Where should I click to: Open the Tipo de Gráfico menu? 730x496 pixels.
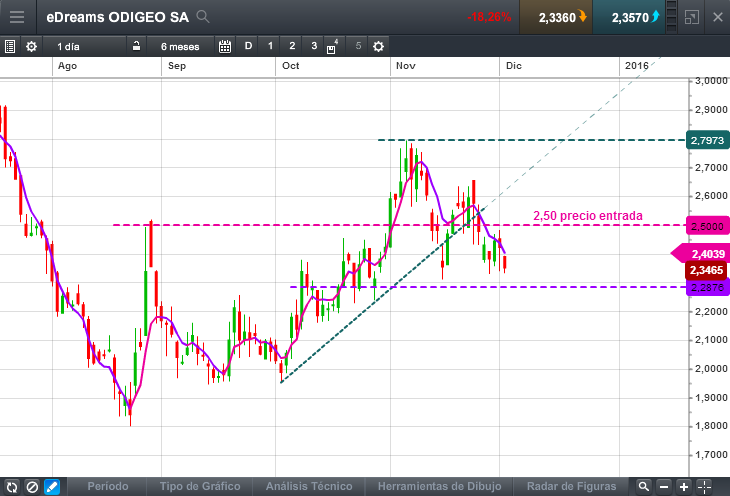[x=200, y=487]
